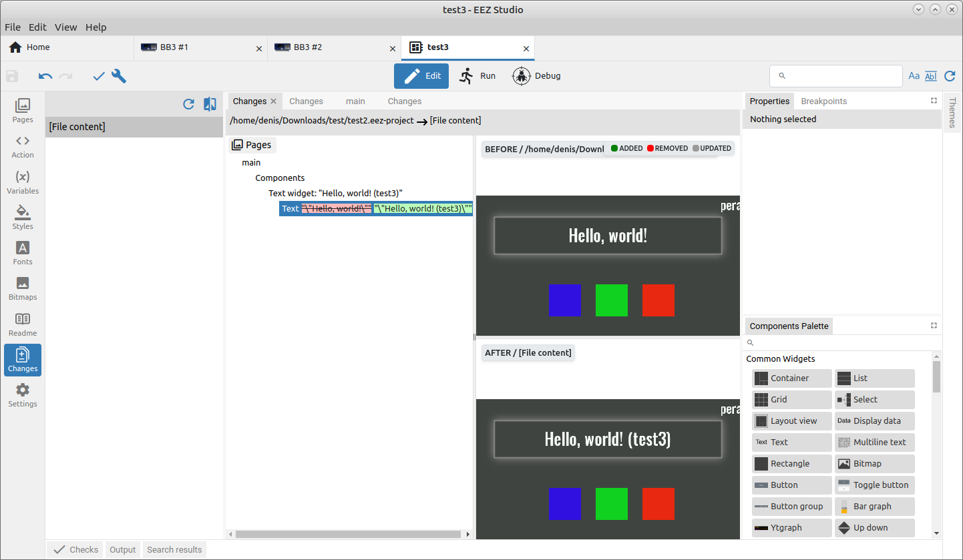Select the [File content] revision row
The height and width of the screenshot is (560, 963).
[x=134, y=127]
